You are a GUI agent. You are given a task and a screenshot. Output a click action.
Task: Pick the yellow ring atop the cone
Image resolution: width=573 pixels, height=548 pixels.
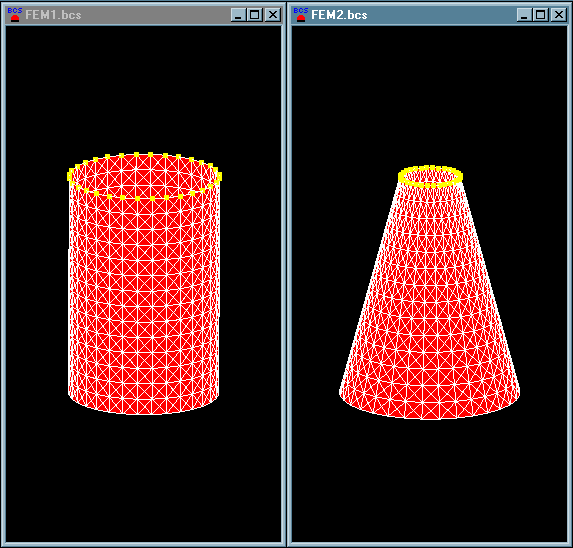pos(430,176)
